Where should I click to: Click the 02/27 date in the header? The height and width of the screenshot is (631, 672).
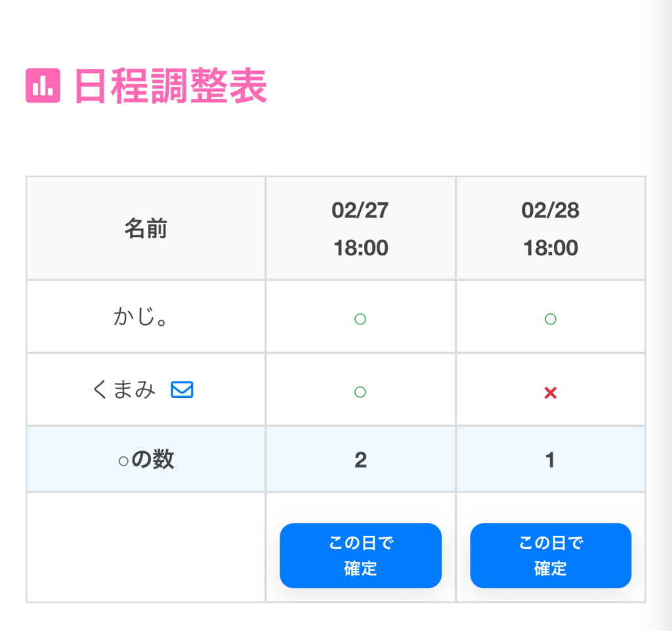(360, 211)
